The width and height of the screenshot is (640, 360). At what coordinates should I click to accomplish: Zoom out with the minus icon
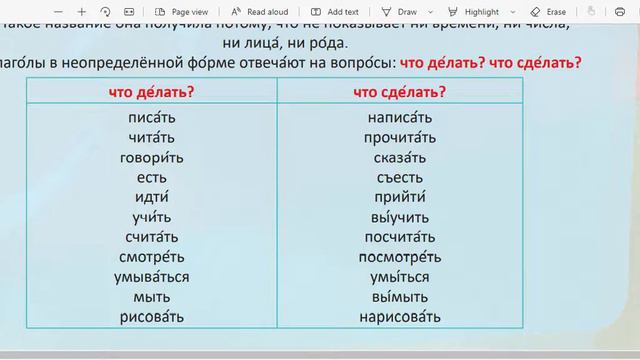(x=58, y=12)
